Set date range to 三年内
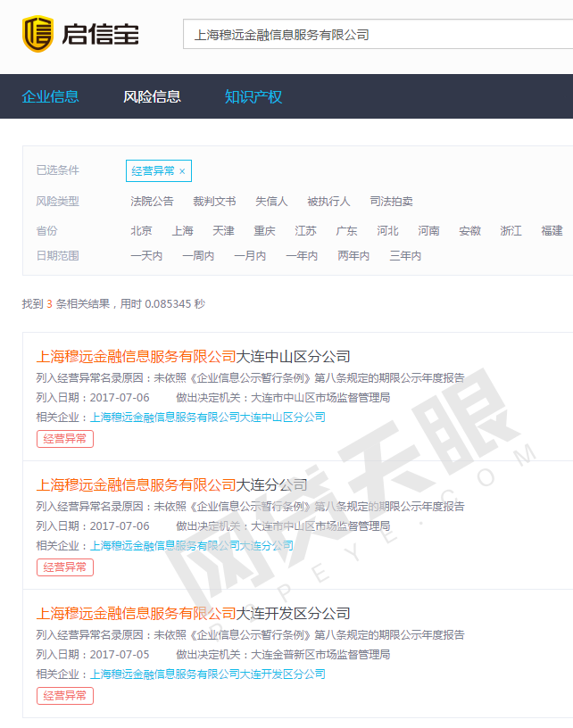 click(x=405, y=256)
